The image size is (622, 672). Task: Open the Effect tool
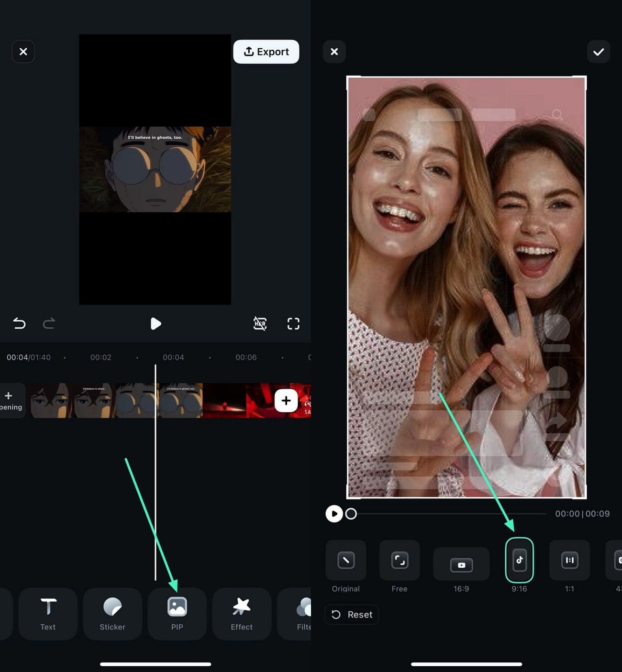[x=242, y=614]
